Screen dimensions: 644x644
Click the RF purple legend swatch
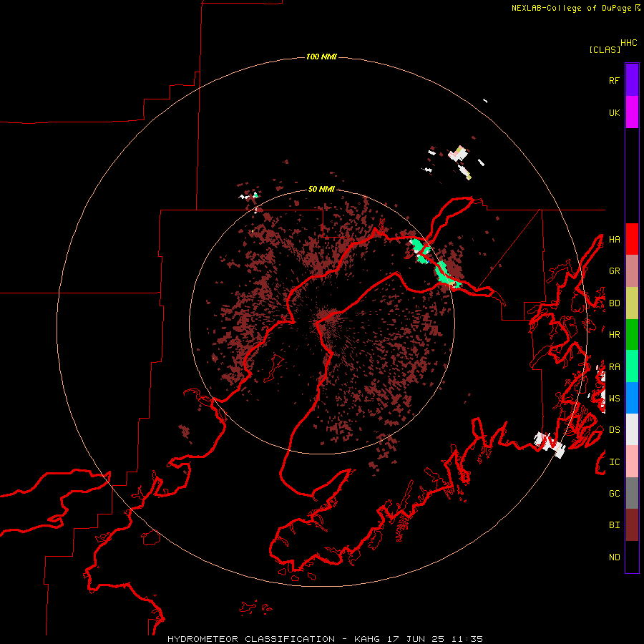click(632, 80)
